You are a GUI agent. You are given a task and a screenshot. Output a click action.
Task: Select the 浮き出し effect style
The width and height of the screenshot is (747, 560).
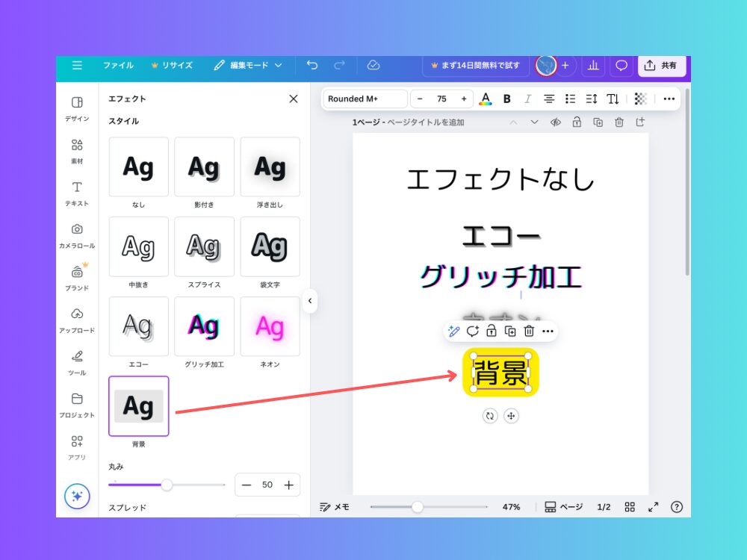(270, 167)
